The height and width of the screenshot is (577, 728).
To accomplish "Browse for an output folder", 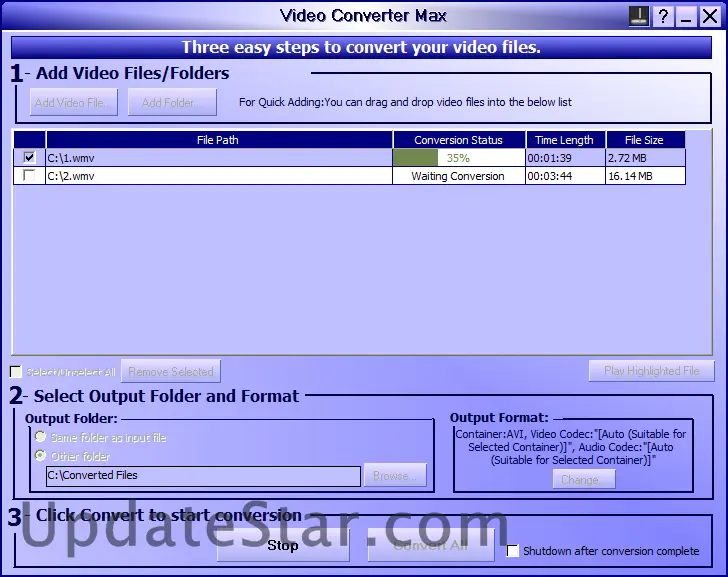I will tap(395, 475).
